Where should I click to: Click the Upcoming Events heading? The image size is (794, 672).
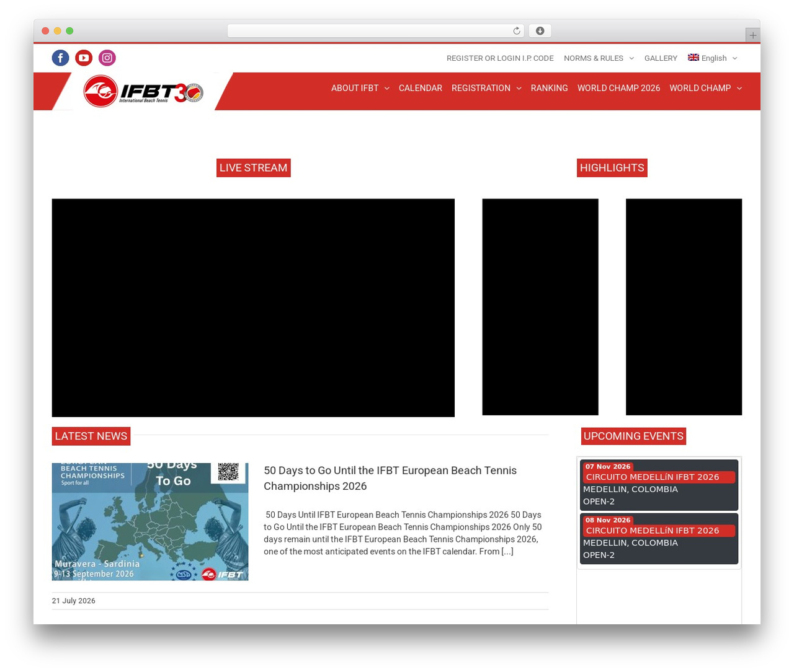pos(633,436)
